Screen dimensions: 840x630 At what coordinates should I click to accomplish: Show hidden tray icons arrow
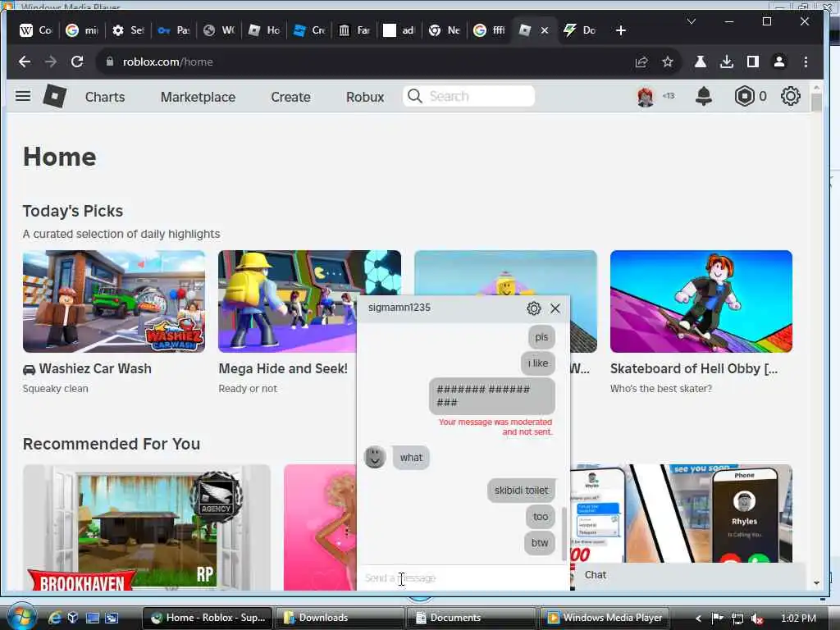[698, 619]
